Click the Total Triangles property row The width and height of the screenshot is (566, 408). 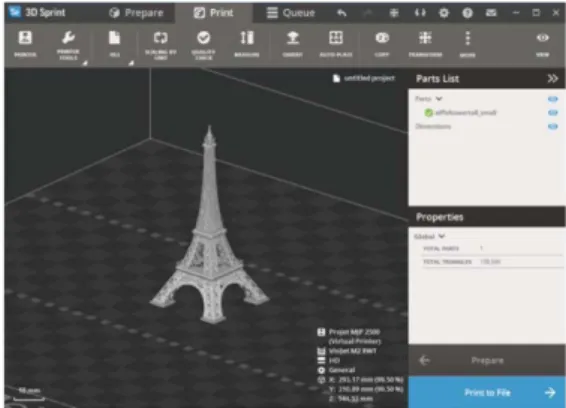[492, 262]
